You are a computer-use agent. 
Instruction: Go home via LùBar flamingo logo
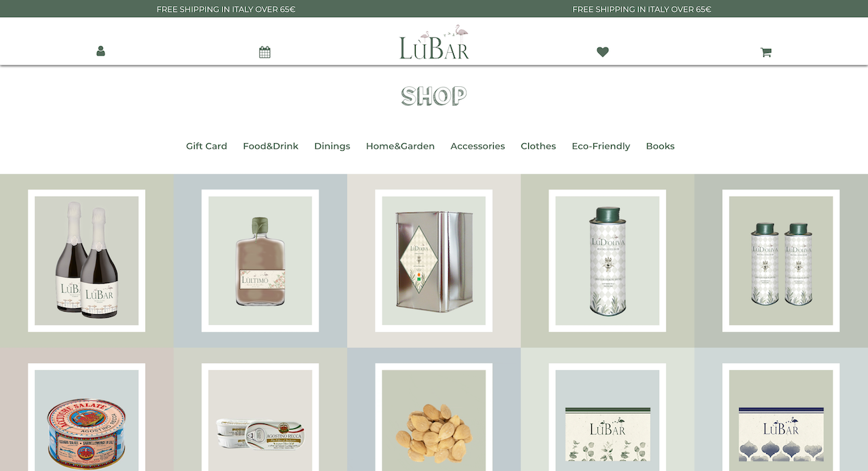[434, 42]
